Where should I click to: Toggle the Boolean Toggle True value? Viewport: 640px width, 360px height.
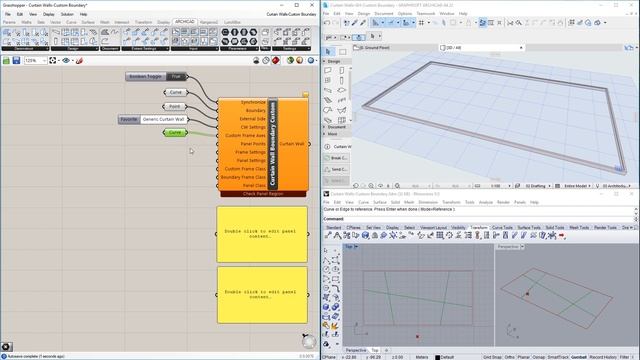176,76
